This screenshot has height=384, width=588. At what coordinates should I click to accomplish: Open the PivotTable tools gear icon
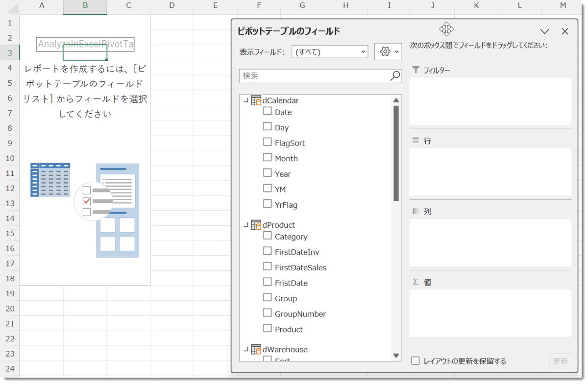tap(385, 51)
